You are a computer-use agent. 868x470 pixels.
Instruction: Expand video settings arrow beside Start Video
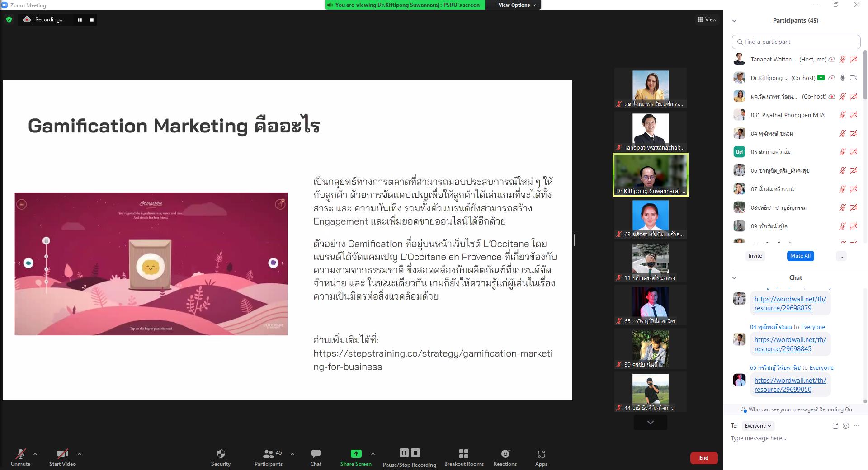pos(80,453)
